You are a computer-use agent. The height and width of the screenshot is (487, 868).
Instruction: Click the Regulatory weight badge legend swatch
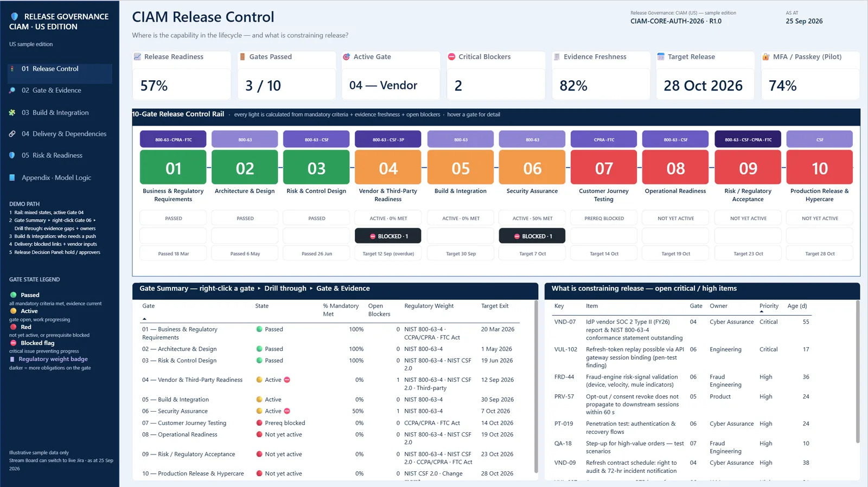[x=12, y=359]
